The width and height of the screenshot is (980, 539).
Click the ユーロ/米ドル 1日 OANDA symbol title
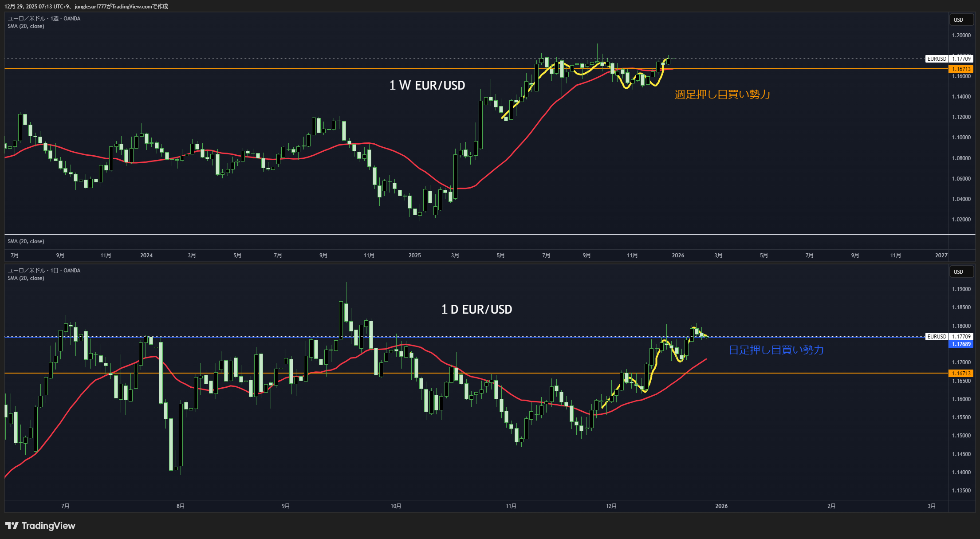tap(44, 271)
